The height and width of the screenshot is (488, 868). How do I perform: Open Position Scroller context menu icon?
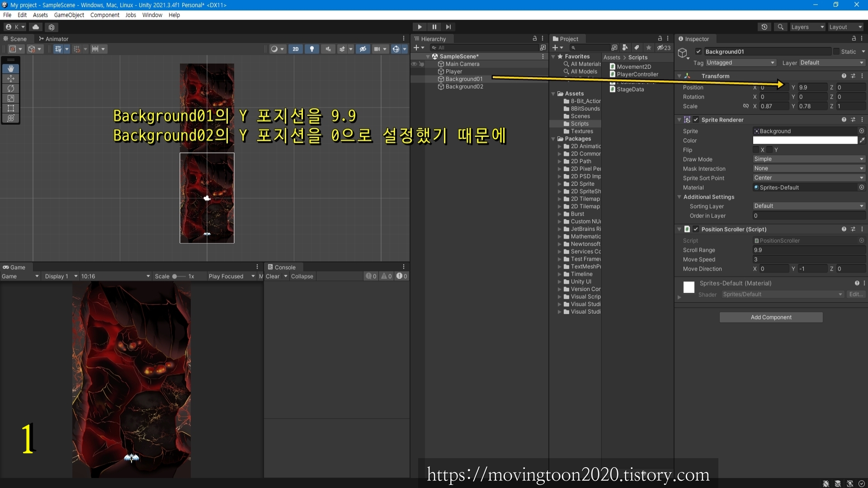pyautogui.click(x=862, y=230)
